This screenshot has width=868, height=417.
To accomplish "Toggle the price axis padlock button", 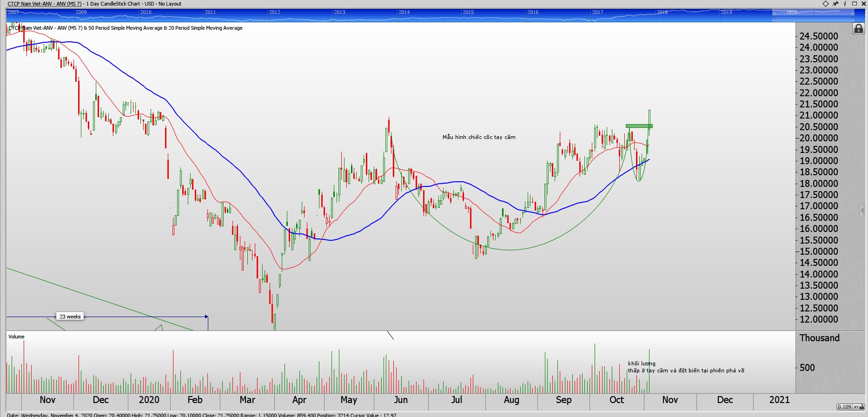I will pos(858,29).
